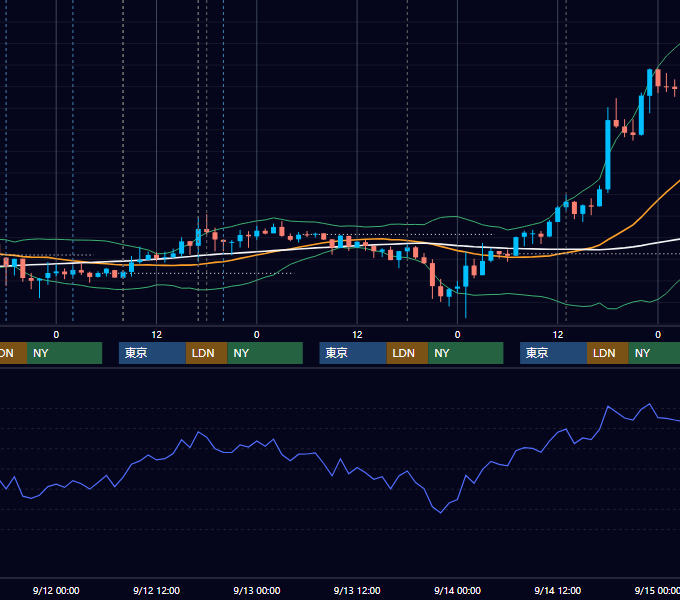The width and height of the screenshot is (680, 600).
Task: Click the tallest blue candle on 9/14 afternoon
Action: click(x=608, y=155)
